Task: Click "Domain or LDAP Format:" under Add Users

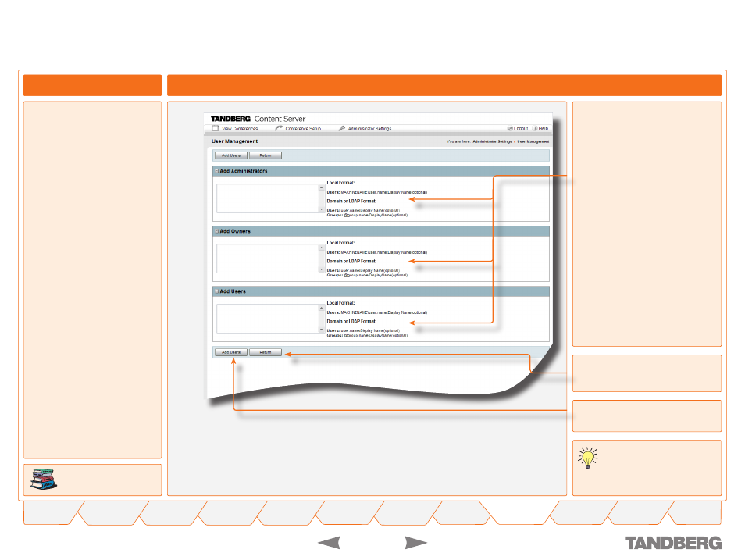Action: 351,321
